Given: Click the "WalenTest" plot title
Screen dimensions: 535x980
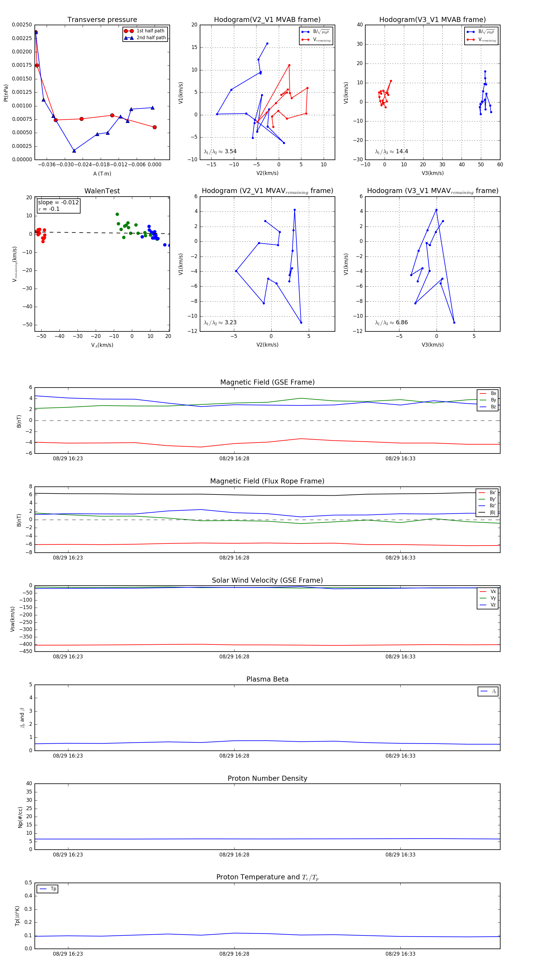Looking at the screenshot, I should 102,191.
